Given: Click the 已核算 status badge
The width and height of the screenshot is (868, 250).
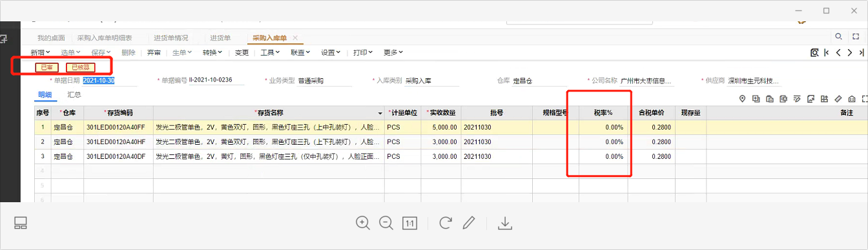Looking at the screenshot, I should (x=81, y=67).
